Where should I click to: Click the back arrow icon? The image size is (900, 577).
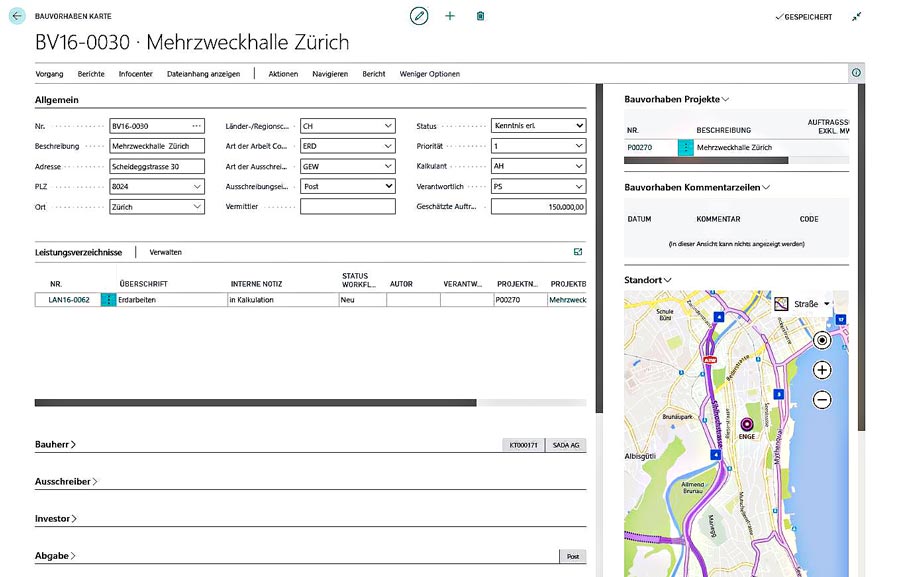[17, 16]
